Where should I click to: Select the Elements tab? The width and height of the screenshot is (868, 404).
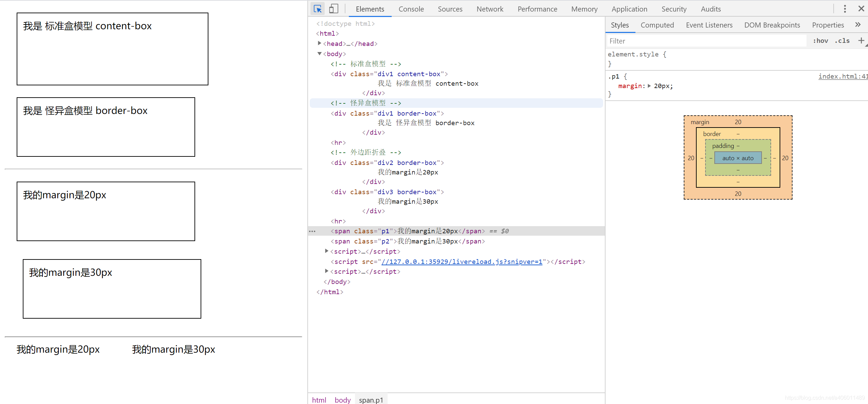click(x=370, y=9)
